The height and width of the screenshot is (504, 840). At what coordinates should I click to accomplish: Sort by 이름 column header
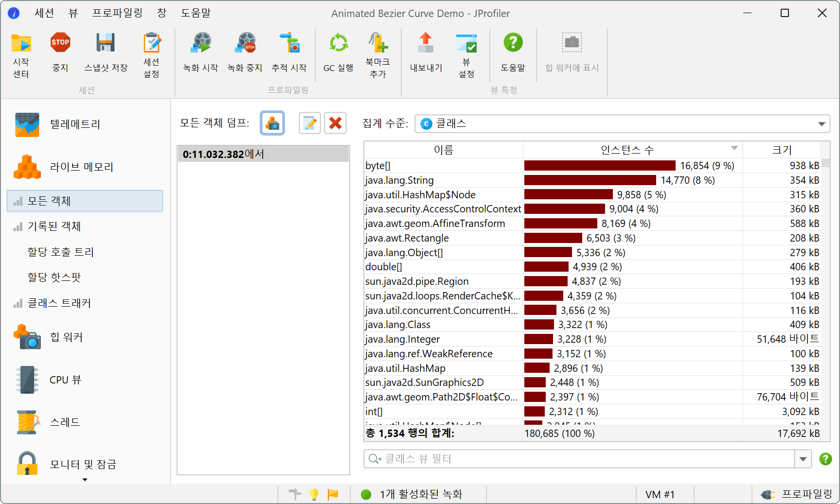444,150
